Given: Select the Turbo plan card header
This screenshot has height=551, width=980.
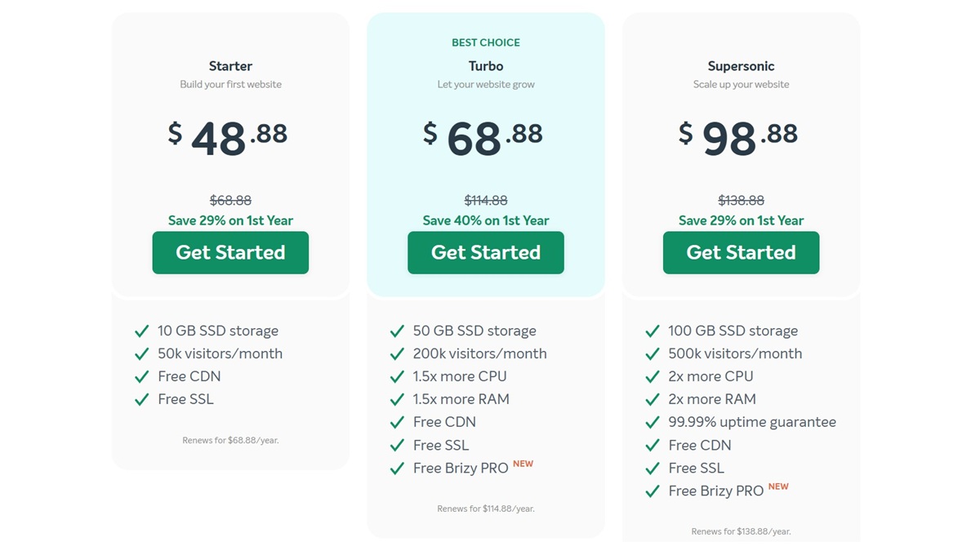Looking at the screenshot, I should (x=486, y=66).
